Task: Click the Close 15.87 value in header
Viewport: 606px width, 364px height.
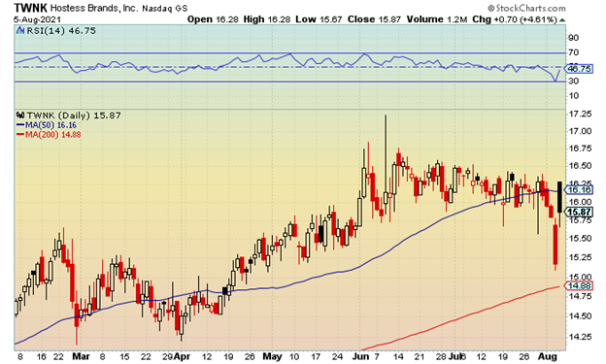Action: [374, 19]
